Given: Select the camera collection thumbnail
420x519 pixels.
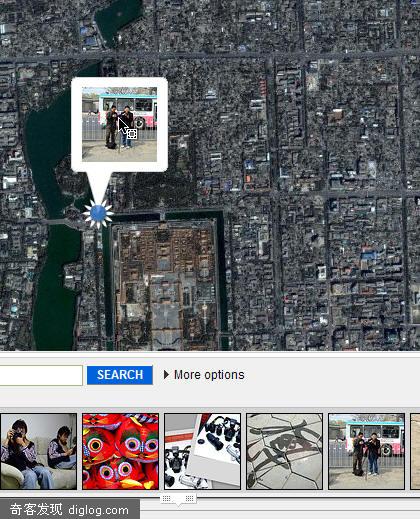Looking at the screenshot, I should coord(202,451).
